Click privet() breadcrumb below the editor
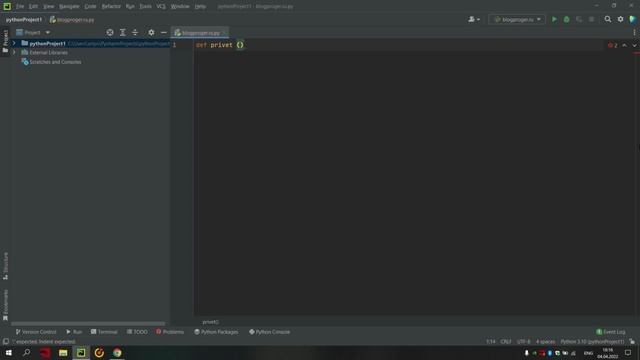 pyautogui.click(x=211, y=322)
